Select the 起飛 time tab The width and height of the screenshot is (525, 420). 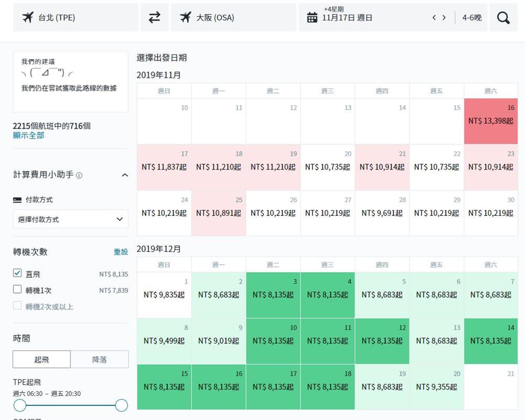coord(42,360)
